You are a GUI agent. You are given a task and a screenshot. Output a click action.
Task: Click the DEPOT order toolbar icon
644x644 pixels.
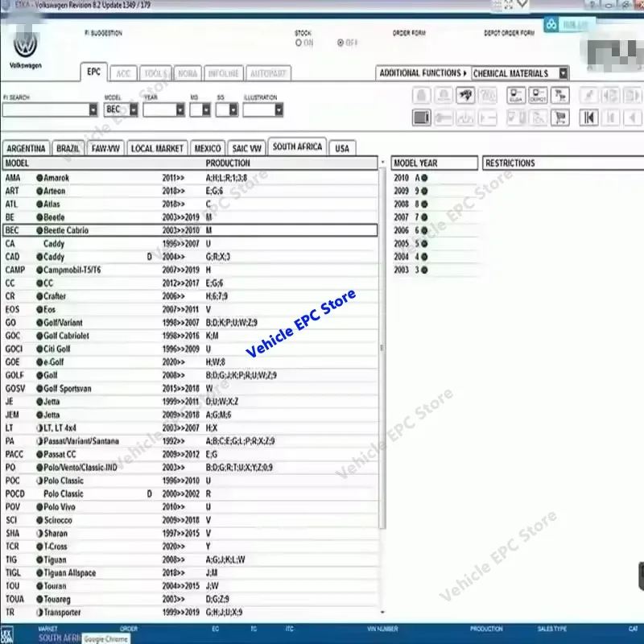[x=538, y=95]
